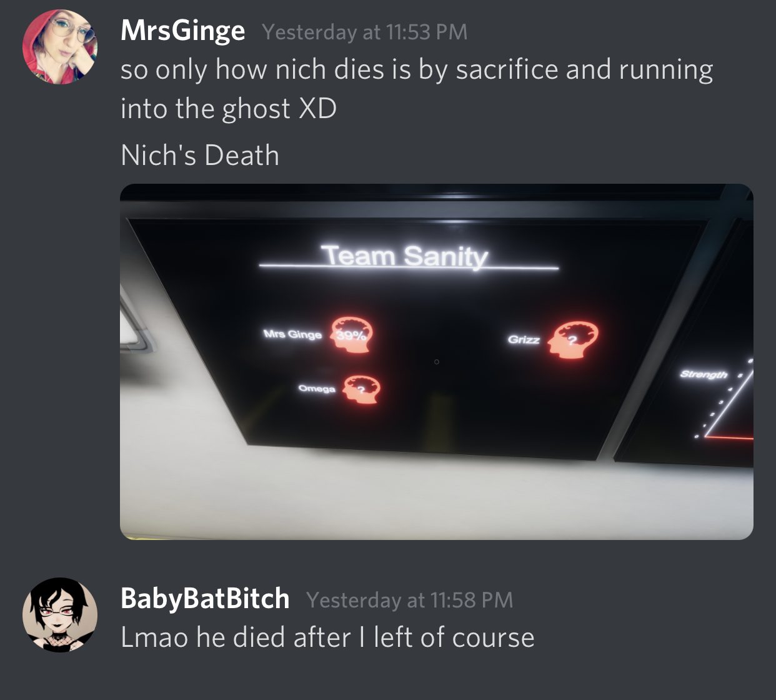Viewport: 776px width, 700px height.
Task: Click the Yesterday at 11:58 PM timestamp
Action: (x=410, y=600)
